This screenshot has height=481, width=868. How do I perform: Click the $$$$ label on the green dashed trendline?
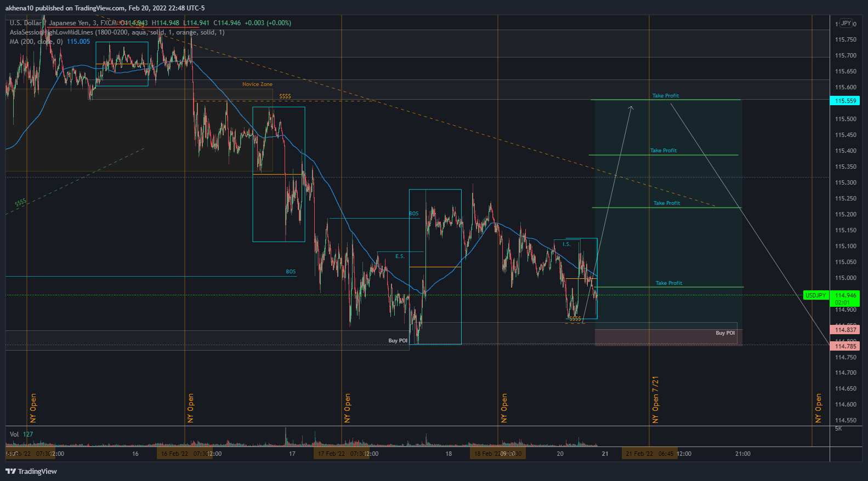pyautogui.click(x=20, y=203)
